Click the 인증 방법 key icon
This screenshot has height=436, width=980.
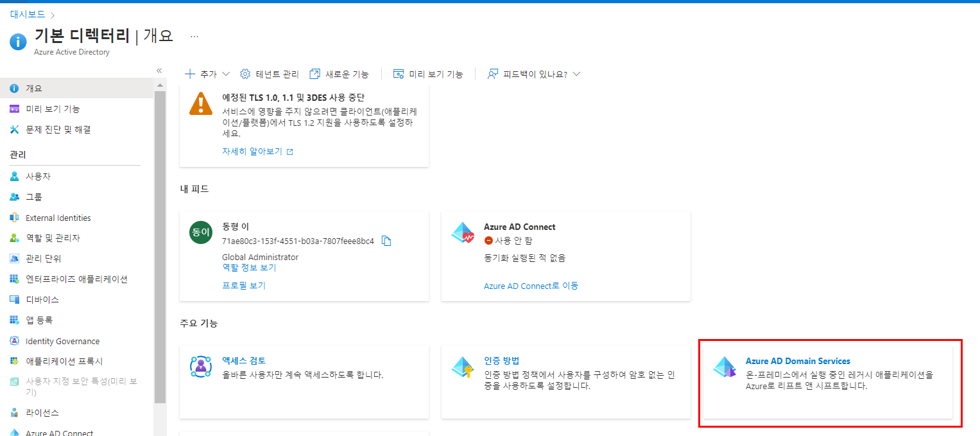coord(463,367)
